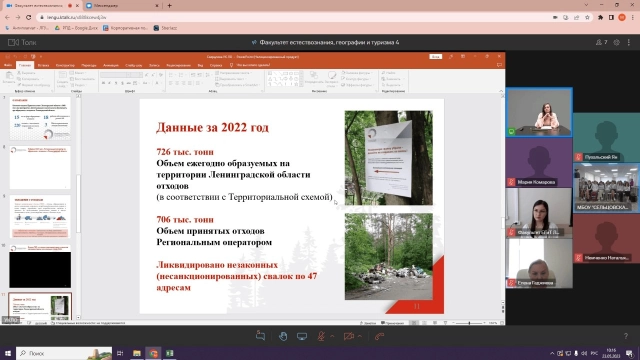
Task: Bookmark this page with the star icon
Action: coord(587,18)
